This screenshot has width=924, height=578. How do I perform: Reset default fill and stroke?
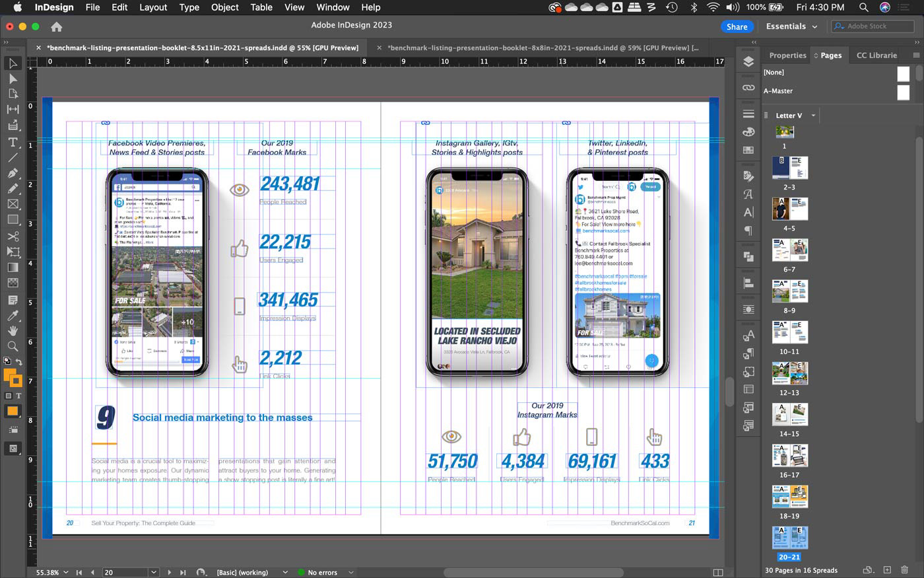point(7,361)
